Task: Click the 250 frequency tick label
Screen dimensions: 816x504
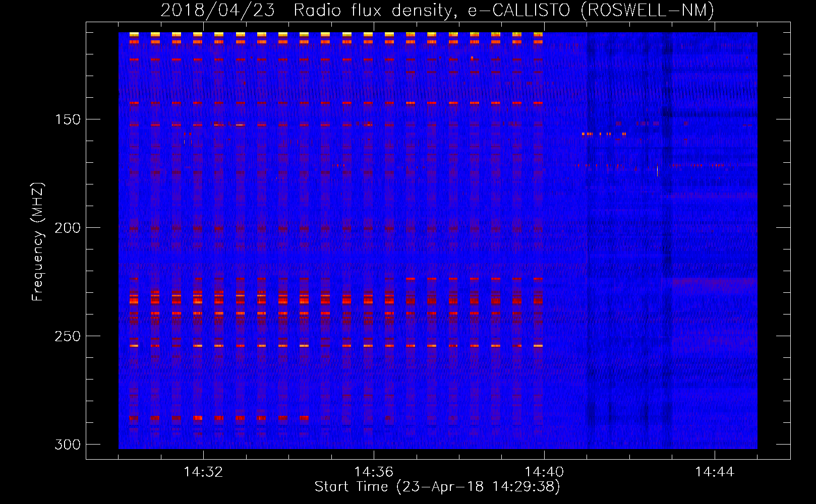Action: 67,336
